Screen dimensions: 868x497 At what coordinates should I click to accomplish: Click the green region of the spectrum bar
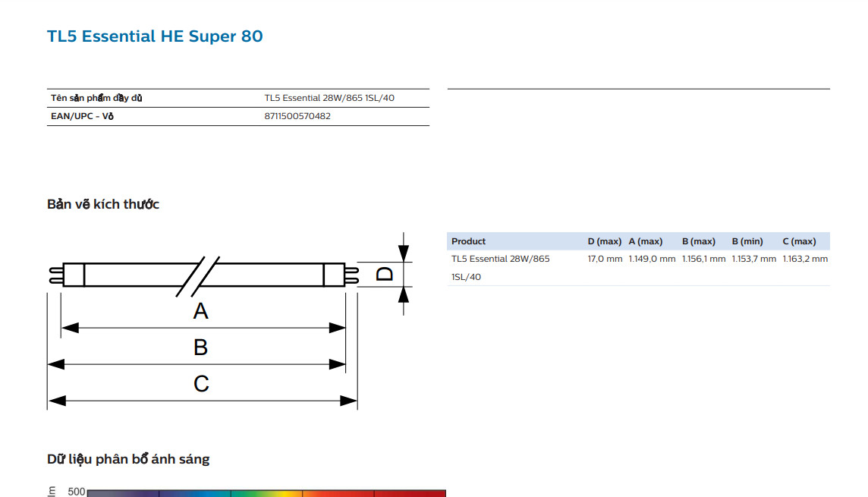click(250, 493)
